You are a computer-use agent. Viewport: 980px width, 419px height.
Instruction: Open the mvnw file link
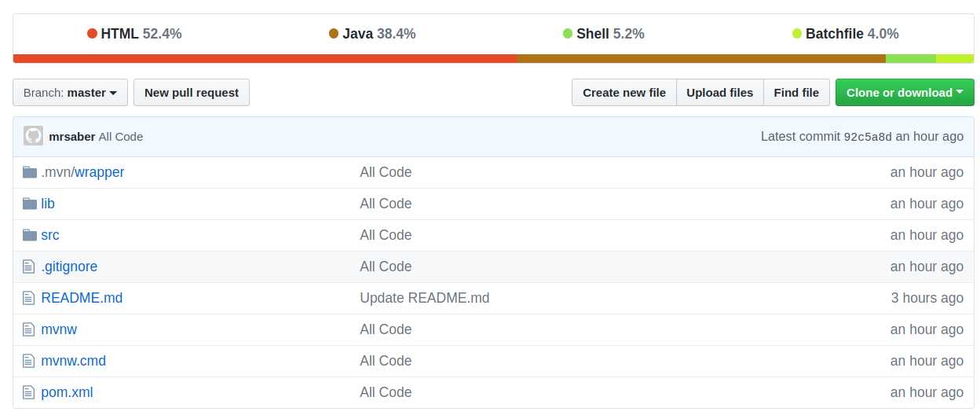pyautogui.click(x=59, y=329)
